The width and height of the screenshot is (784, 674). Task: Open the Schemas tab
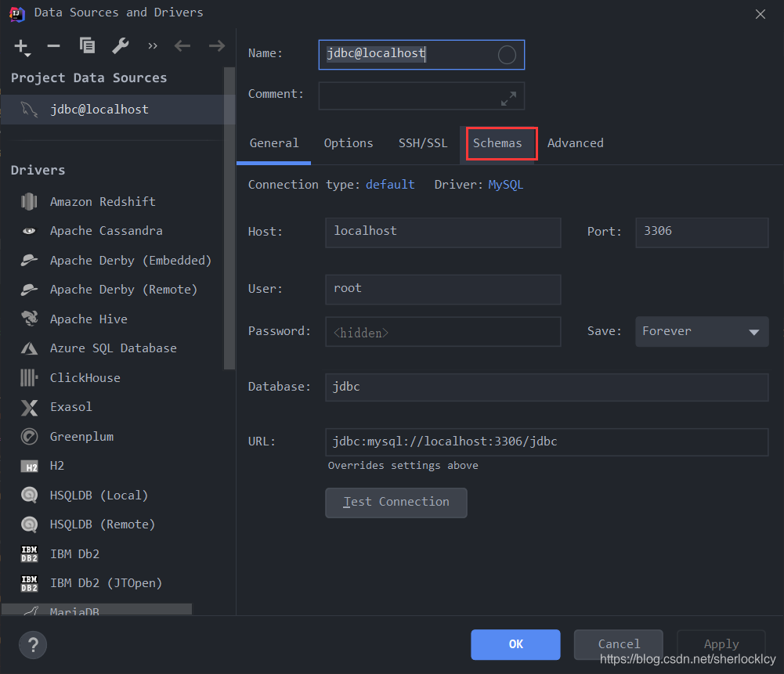[497, 143]
